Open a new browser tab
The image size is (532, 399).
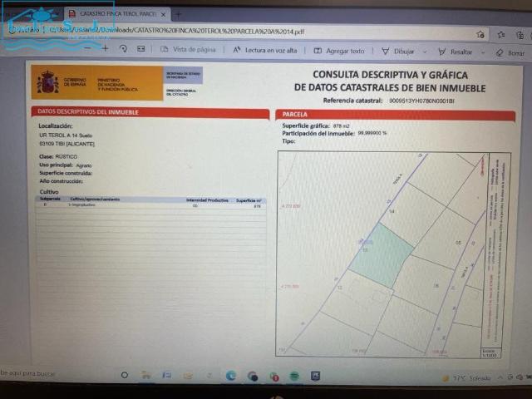178,15
